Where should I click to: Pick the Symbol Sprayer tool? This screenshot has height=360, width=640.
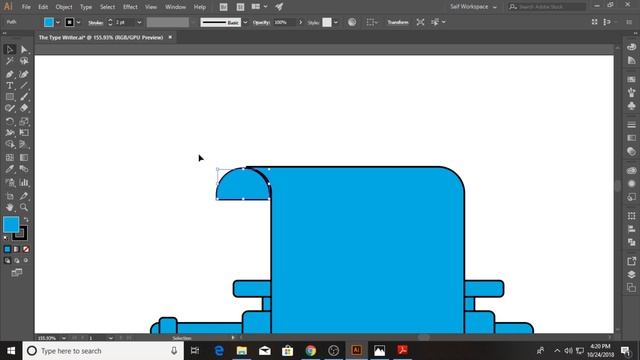pos(10,182)
